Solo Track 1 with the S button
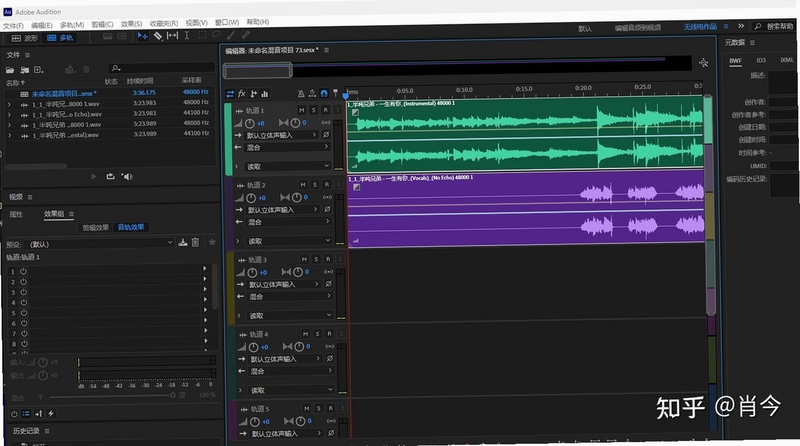Screen dimensions: 800x446 [314, 110]
